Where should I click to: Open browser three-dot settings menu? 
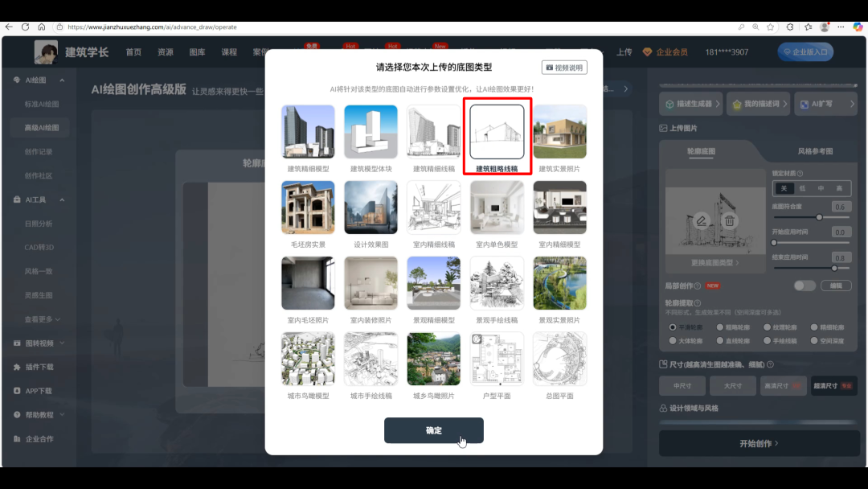click(x=841, y=27)
